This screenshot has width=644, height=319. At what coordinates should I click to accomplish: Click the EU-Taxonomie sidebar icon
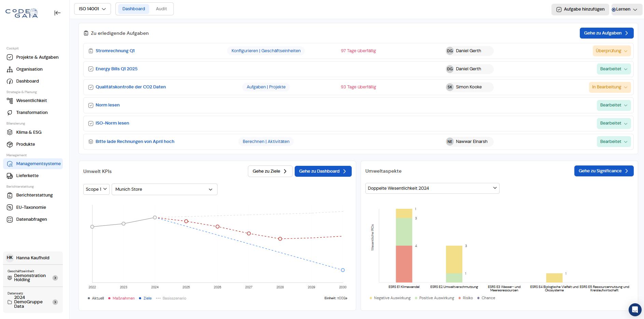tap(10, 207)
